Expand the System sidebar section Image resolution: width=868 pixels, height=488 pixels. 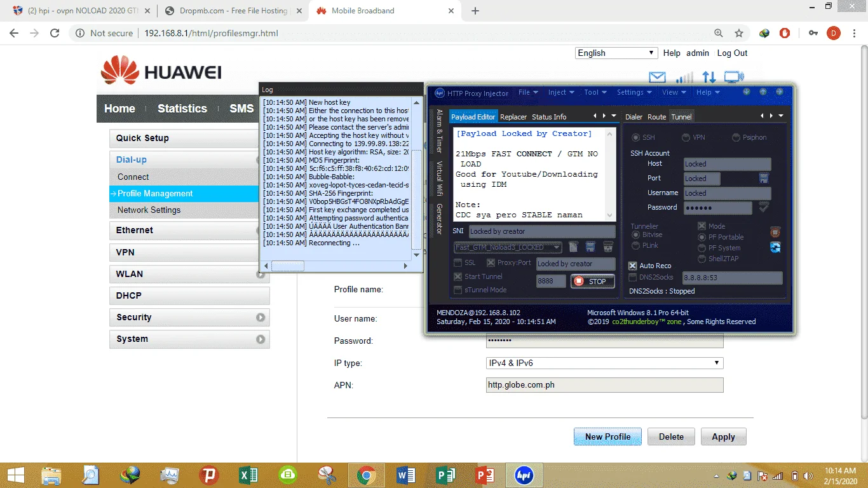coord(189,339)
